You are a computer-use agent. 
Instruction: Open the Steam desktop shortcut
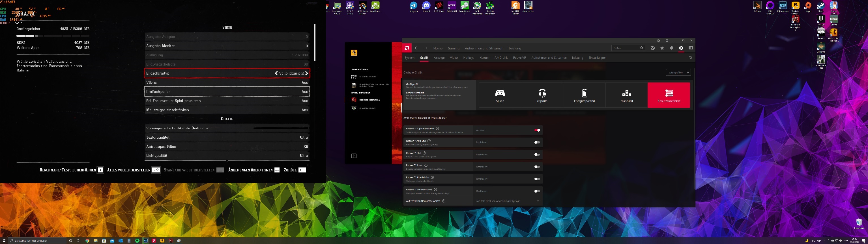(x=821, y=7)
